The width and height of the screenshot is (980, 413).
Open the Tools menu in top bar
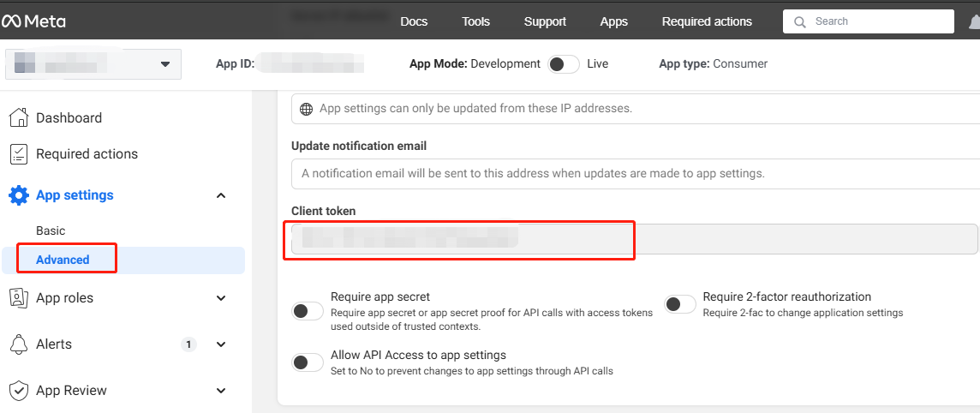tap(475, 21)
